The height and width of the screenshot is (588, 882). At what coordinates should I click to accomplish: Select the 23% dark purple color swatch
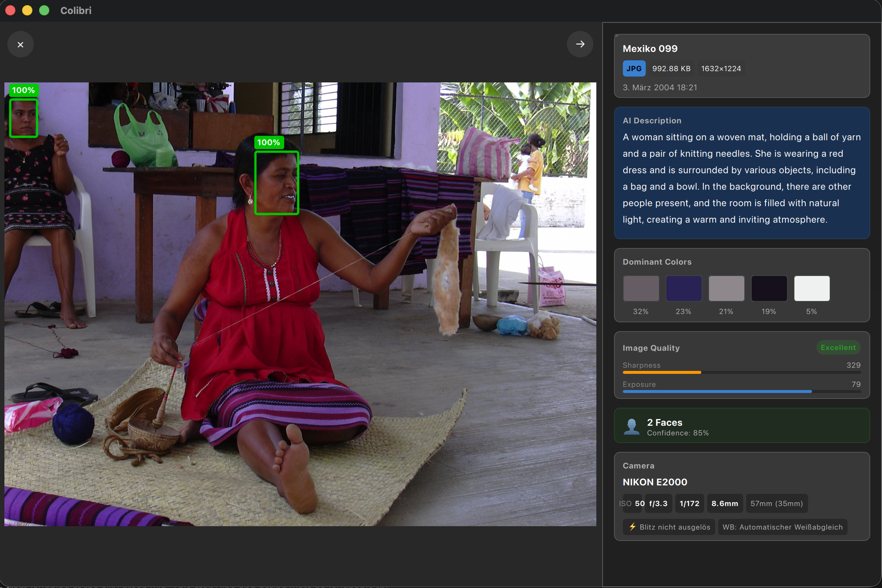(684, 288)
